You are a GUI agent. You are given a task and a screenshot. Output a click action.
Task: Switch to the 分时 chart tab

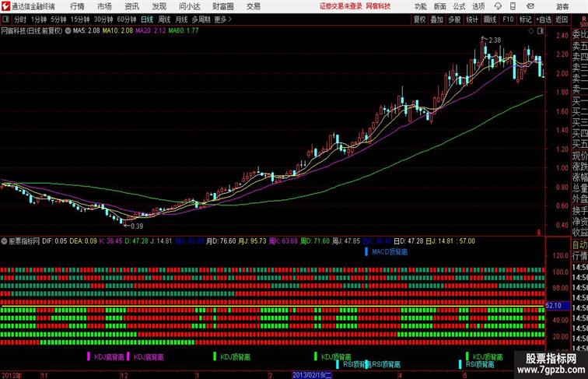click(x=20, y=19)
